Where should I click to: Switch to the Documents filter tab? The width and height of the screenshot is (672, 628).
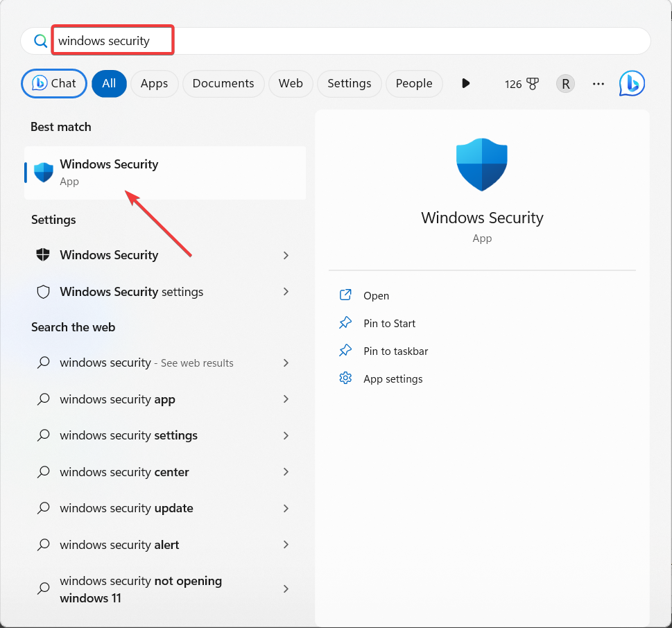tap(223, 84)
